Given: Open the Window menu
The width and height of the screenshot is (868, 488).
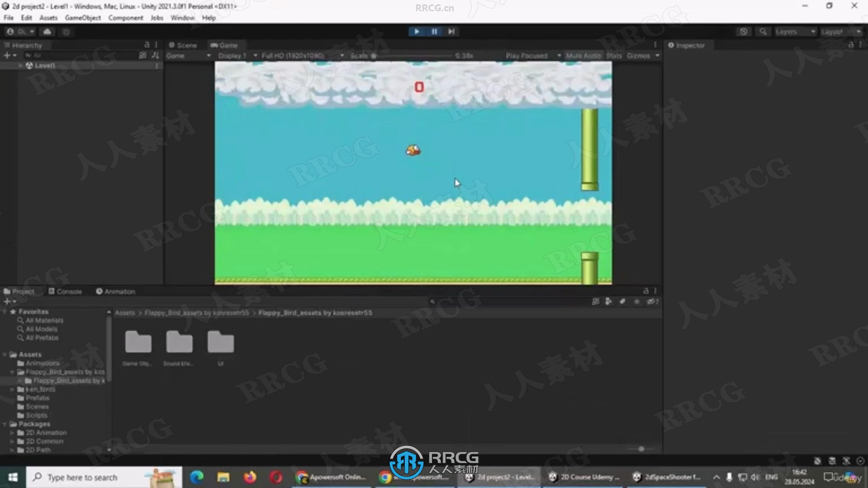Looking at the screenshot, I should pos(182,18).
